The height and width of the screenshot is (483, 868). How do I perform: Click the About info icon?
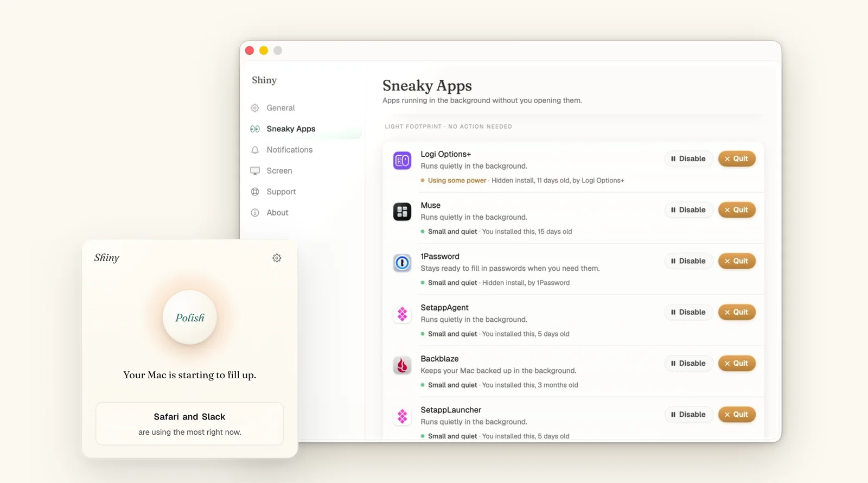pos(255,213)
